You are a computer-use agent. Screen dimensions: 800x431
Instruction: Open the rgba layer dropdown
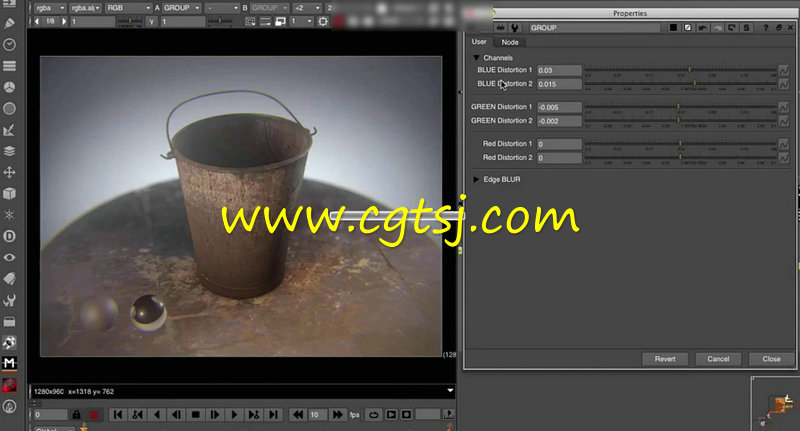coord(49,8)
